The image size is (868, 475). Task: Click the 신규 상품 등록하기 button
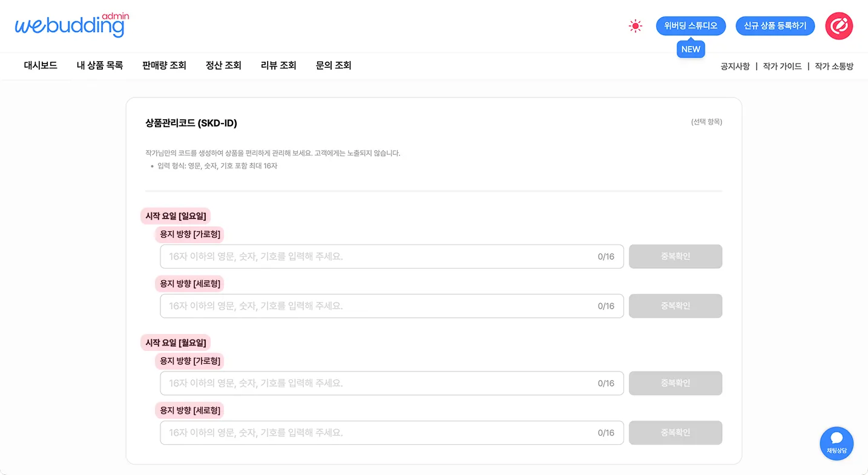[x=775, y=26]
